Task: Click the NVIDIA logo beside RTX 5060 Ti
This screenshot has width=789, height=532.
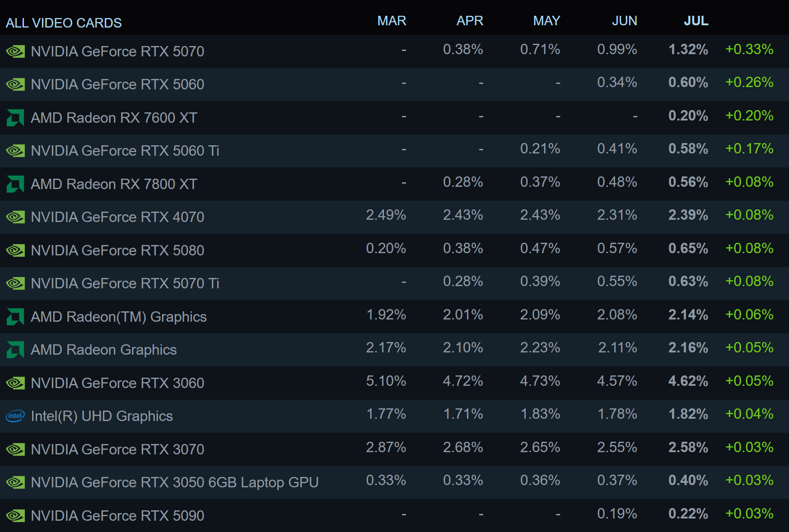Action: coord(15,151)
